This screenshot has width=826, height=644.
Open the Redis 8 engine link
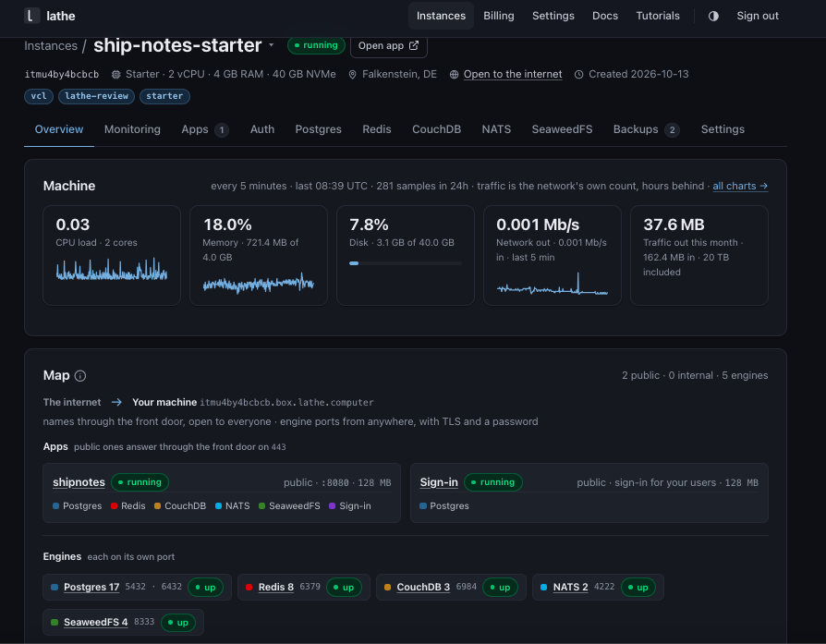pos(276,587)
